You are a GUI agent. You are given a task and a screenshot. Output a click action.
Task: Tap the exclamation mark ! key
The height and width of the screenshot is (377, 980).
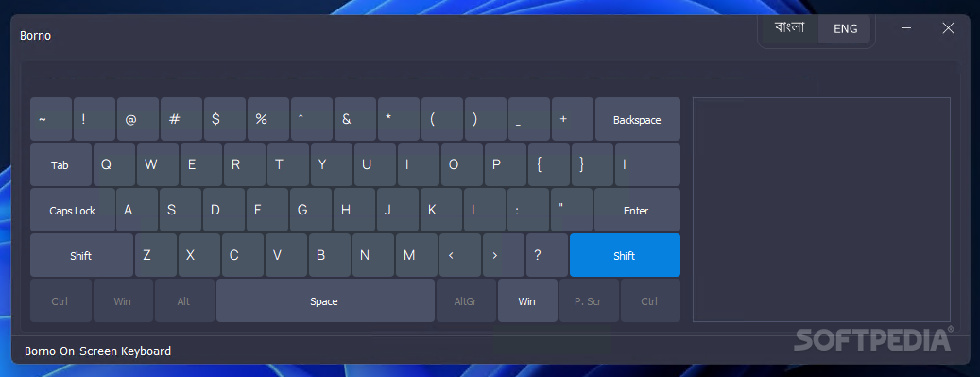95,119
